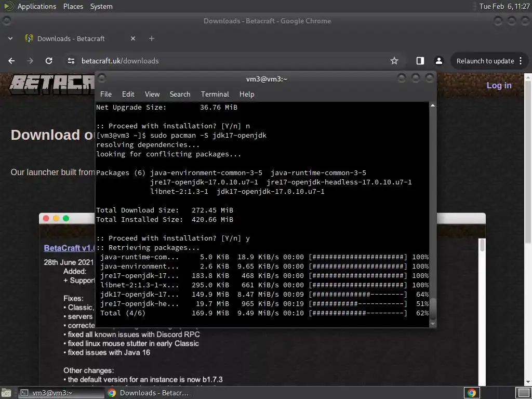Click the Chrome icon in the system tray
The height and width of the screenshot is (399, 532).
[x=472, y=393]
